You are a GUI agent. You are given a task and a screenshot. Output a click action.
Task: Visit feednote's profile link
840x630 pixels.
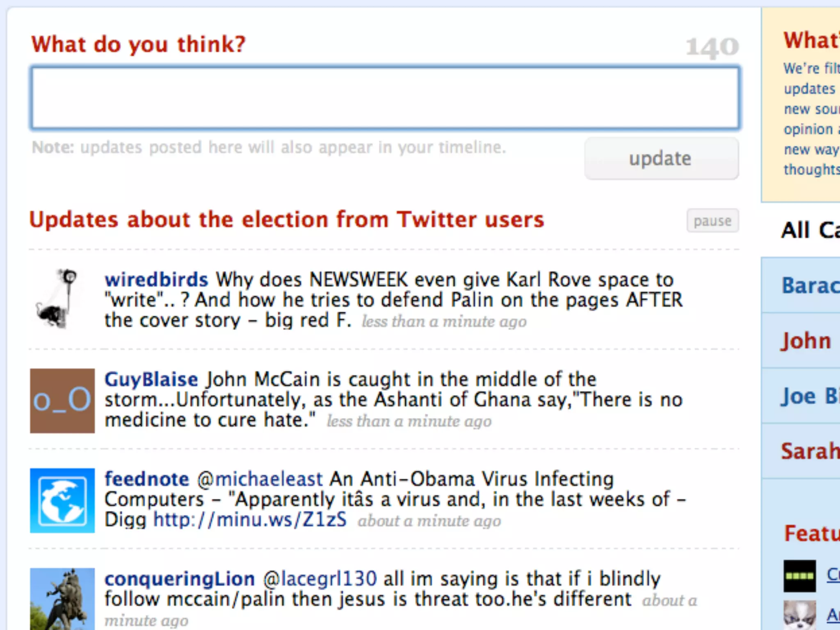[147, 479]
